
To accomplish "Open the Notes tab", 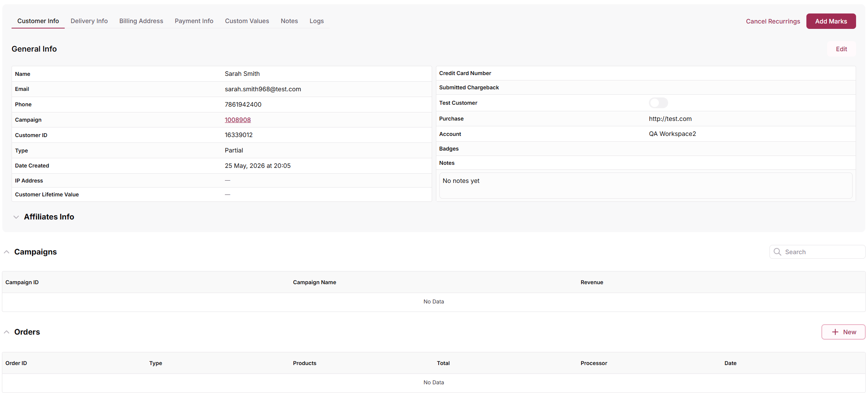I will point(289,21).
